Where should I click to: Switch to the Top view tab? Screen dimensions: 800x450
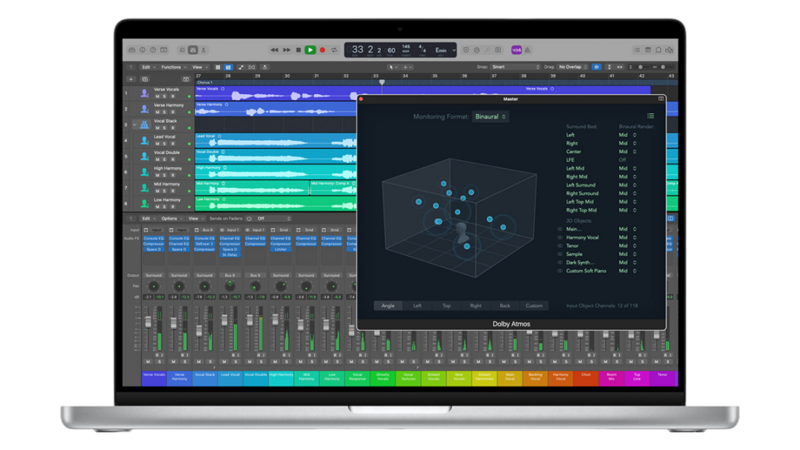[x=445, y=305]
